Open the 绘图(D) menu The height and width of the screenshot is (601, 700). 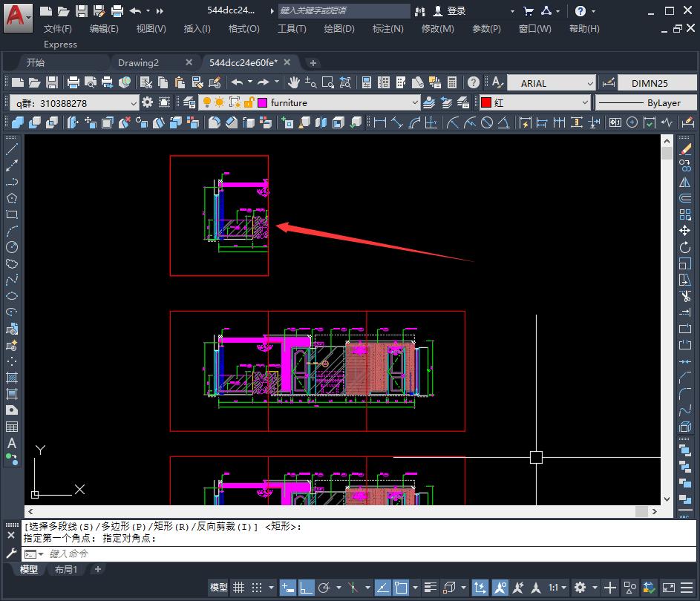point(339,28)
